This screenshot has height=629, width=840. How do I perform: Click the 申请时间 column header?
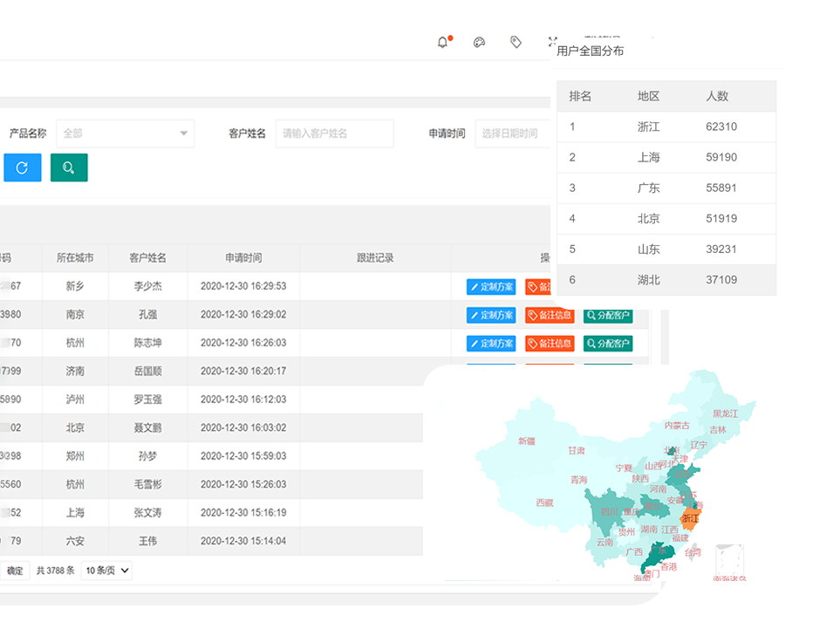(243, 258)
